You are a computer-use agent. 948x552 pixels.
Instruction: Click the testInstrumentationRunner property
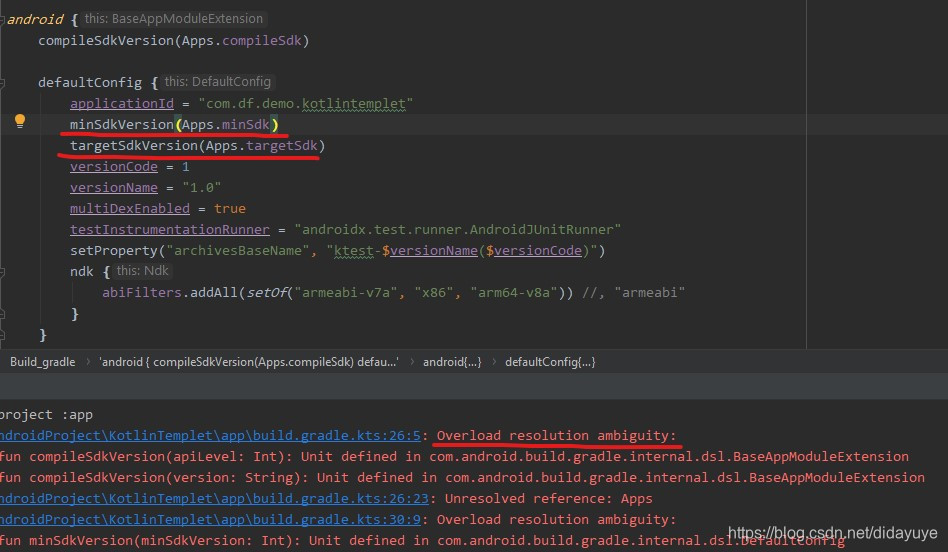(x=169, y=229)
